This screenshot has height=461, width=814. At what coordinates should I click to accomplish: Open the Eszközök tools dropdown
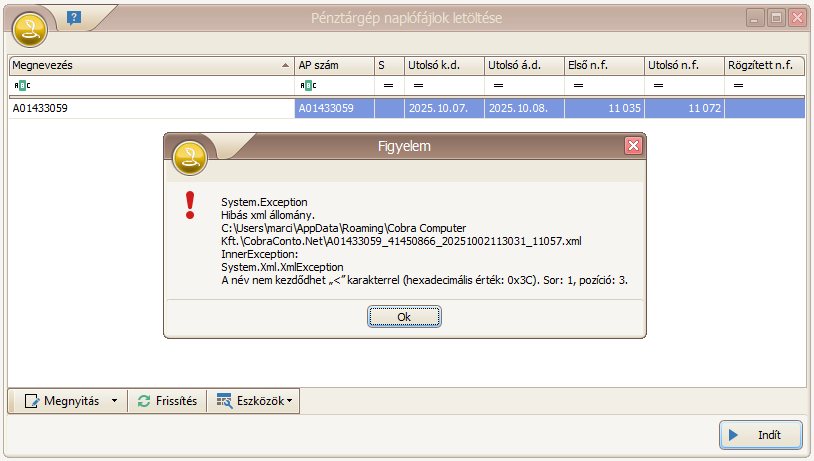255,401
